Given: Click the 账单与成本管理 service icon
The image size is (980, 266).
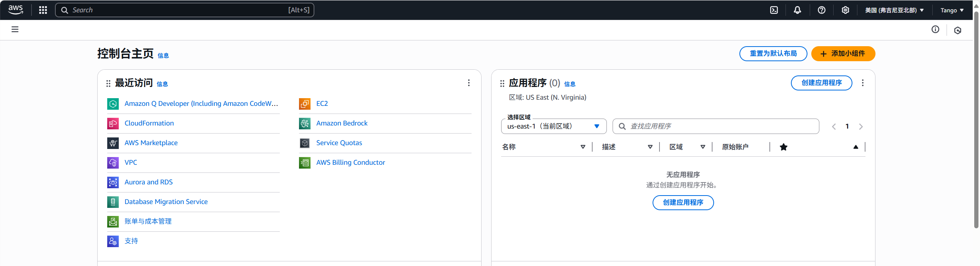Looking at the screenshot, I should (x=113, y=222).
